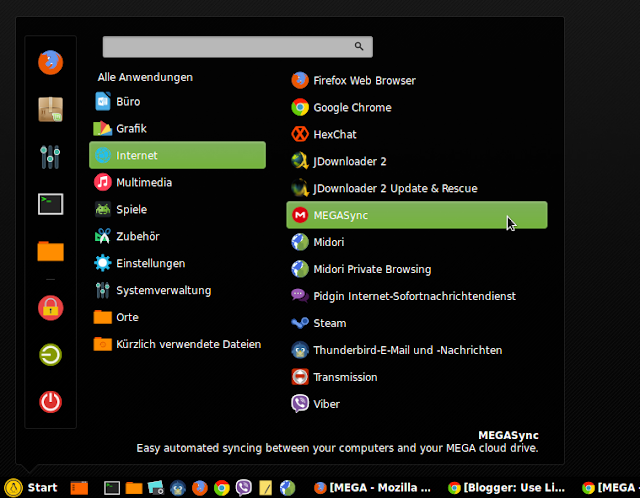Screen dimensions: 640x498
Task: Launch Firefox from the favorites sidebar
Action: pyautogui.click(x=50, y=62)
